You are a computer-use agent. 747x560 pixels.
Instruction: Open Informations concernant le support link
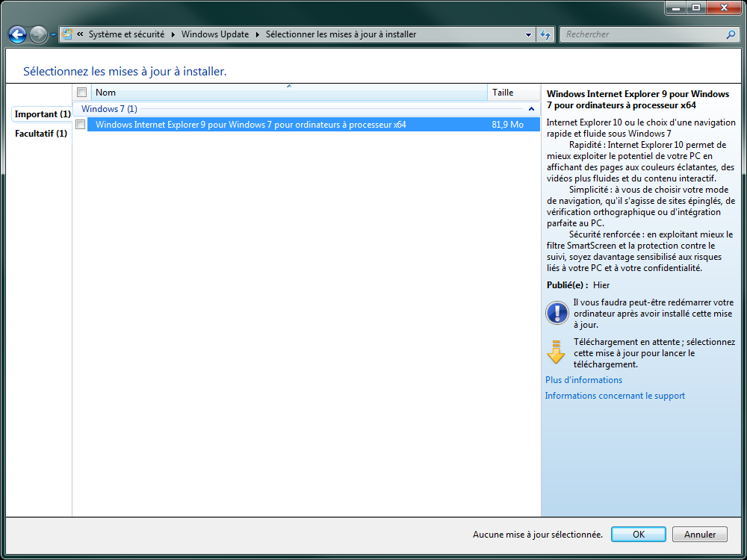tap(615, 396)
